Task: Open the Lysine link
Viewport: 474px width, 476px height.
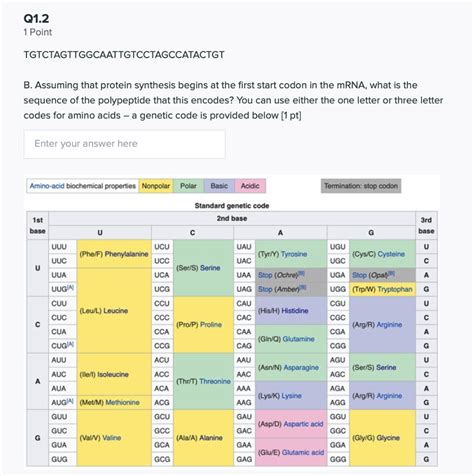Action: 291,396
